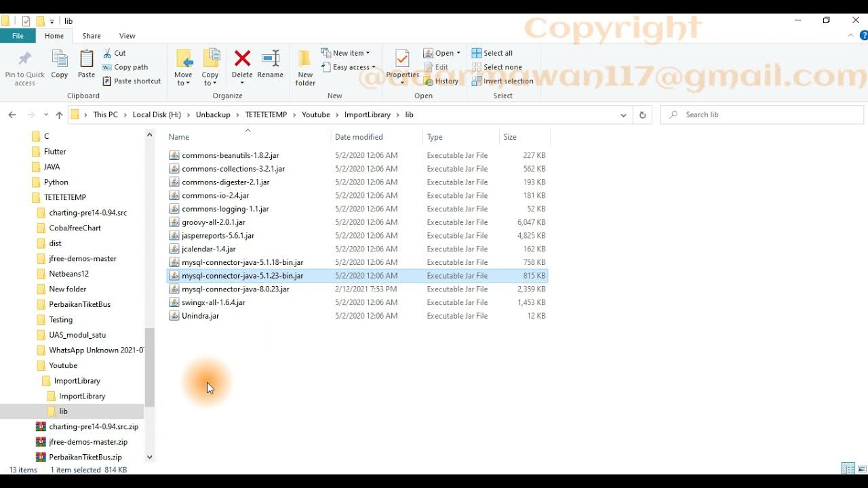The image size is (868, 488).
Task: Click 'Youtube' in the address path
Action: click(315, 115)
